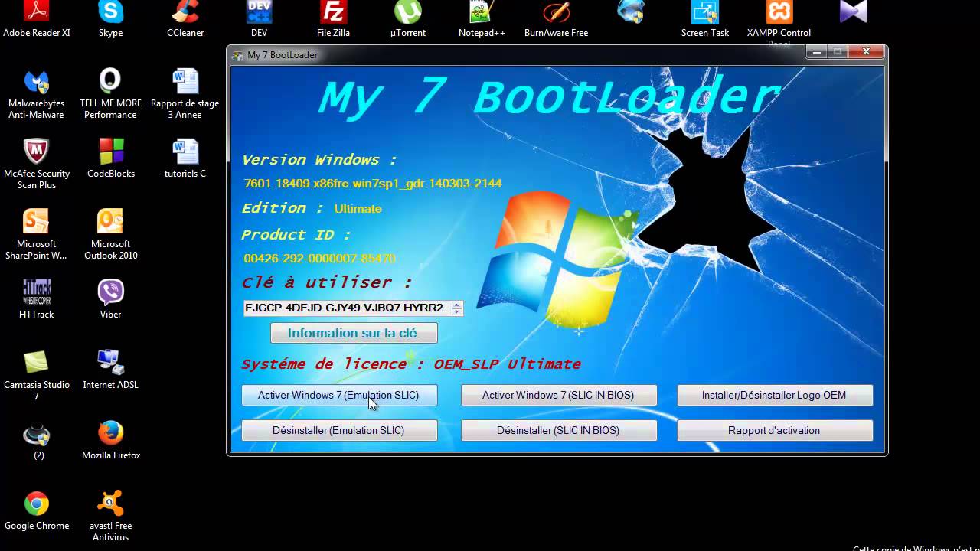Screen dimensions: 980x551
Task: Launch Microsoft Outlook 2010 shortcut
Action: tap(110, 235)
